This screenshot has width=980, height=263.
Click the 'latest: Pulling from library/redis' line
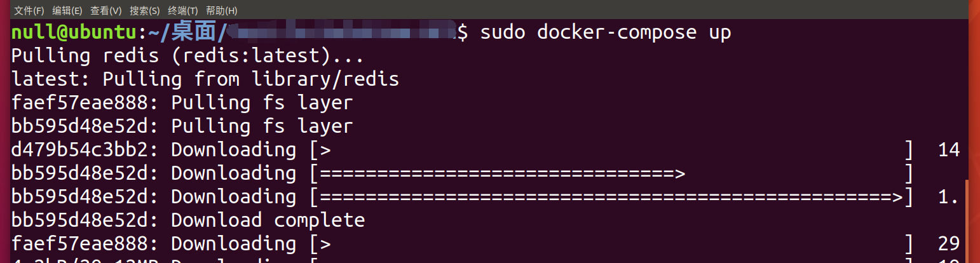click(205, 79)
